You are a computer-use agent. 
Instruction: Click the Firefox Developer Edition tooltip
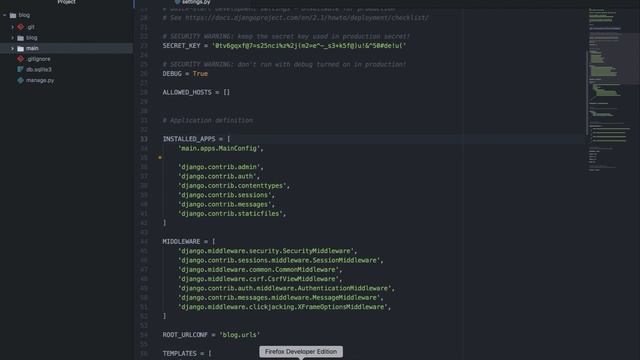301,351
